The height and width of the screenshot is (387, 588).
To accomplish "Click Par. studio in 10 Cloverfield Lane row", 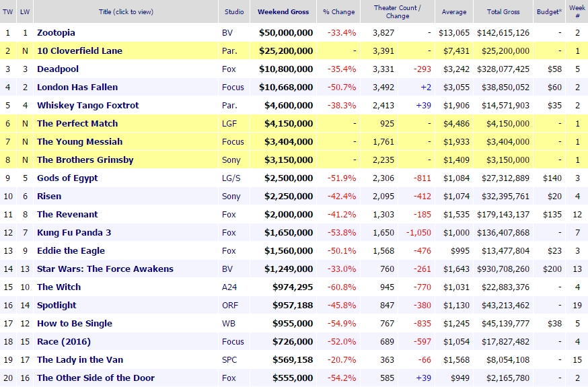I will tap(229, 50).
